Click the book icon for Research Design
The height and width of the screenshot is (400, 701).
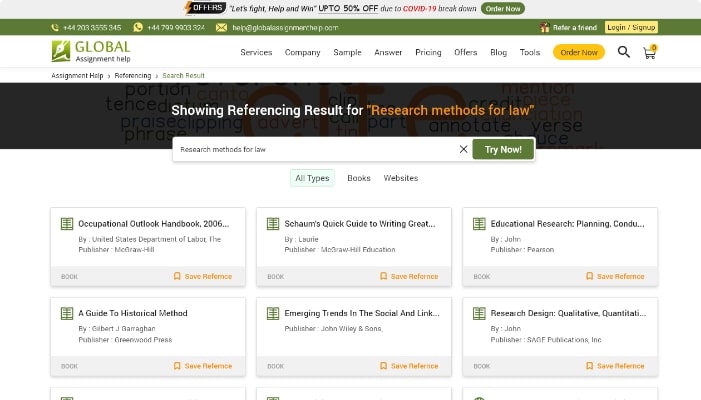click(479, 313)
